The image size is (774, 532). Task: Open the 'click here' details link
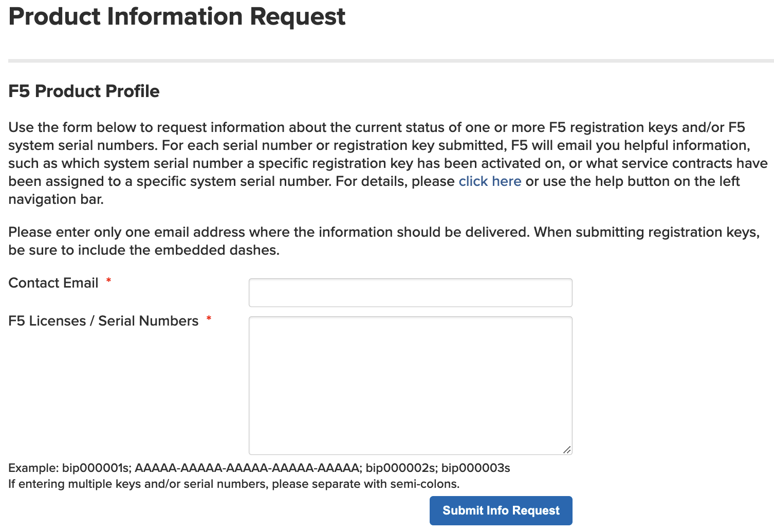(x=490, y=181)
